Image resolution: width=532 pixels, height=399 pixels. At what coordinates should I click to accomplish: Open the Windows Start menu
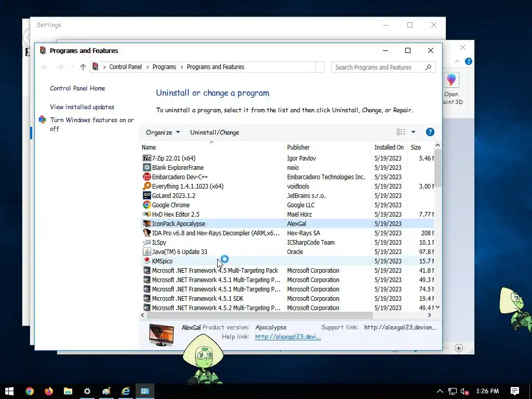(x=9, y=391)
